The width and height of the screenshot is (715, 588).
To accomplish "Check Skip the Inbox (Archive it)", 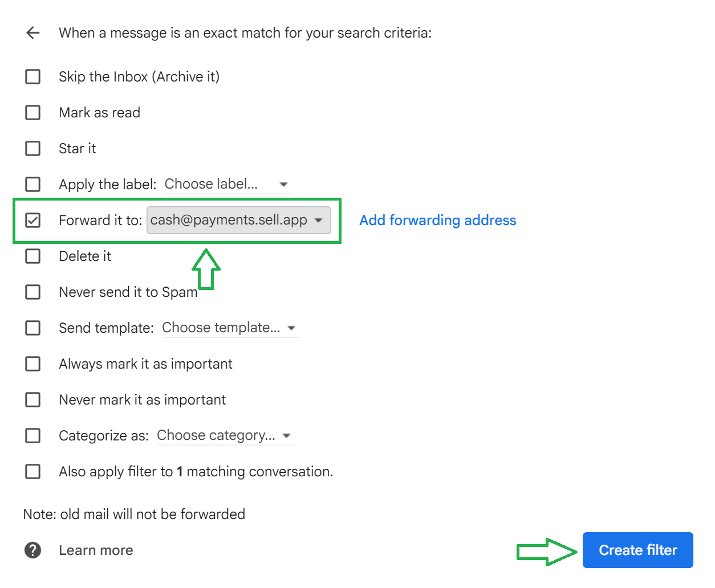I will point(33,77).
